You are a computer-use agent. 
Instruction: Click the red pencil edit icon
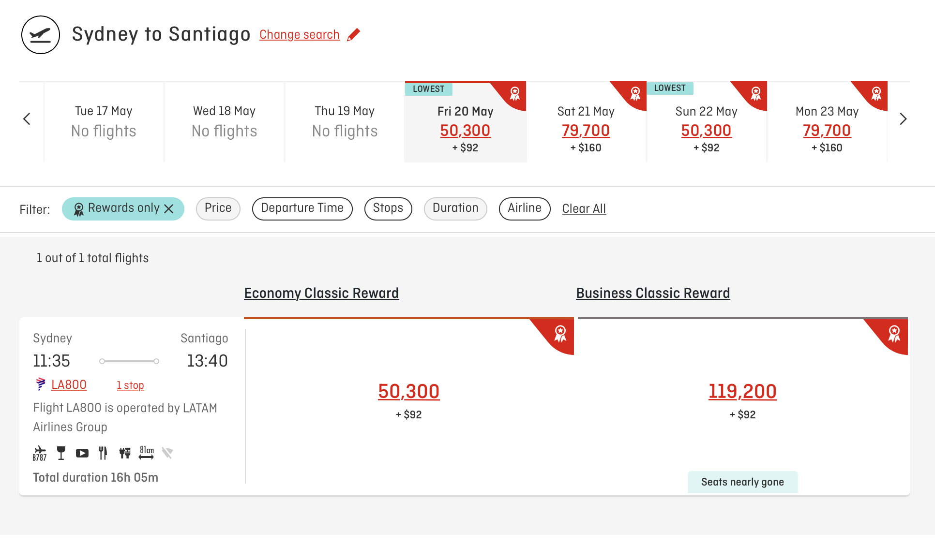354,35
